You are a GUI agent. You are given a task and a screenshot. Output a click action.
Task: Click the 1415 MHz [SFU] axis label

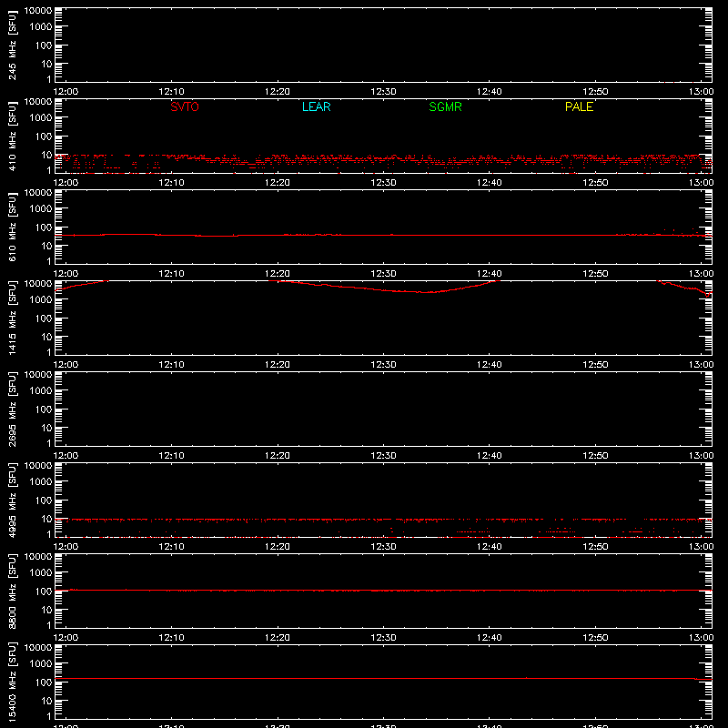tap(12, 318)
